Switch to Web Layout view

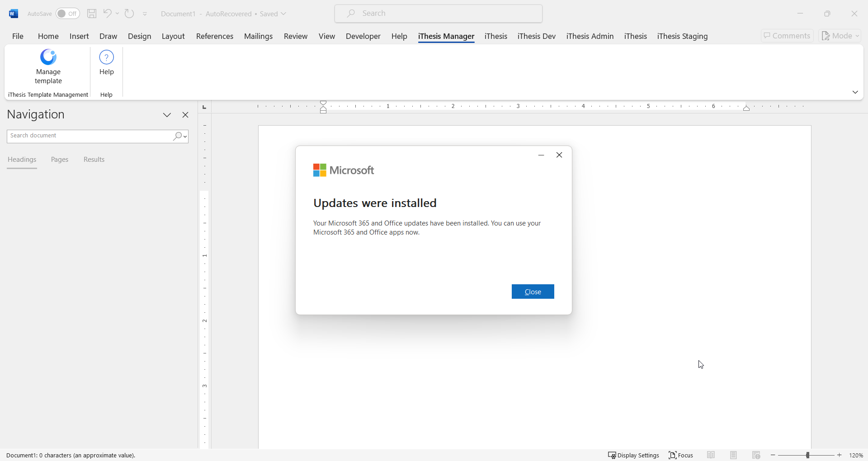tap(756, 455)
